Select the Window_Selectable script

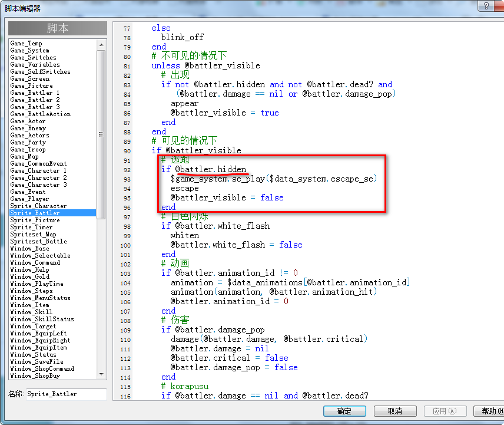40,255
